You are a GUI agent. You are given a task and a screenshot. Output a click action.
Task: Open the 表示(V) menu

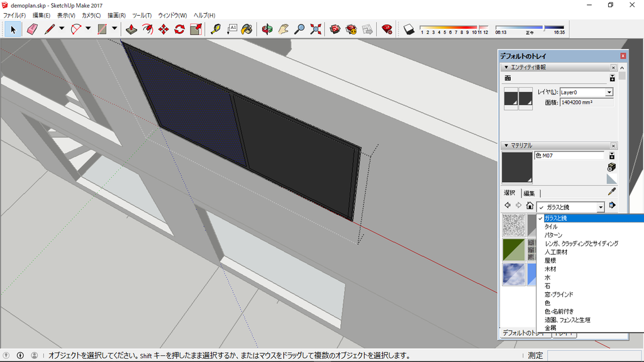(65, 15)
